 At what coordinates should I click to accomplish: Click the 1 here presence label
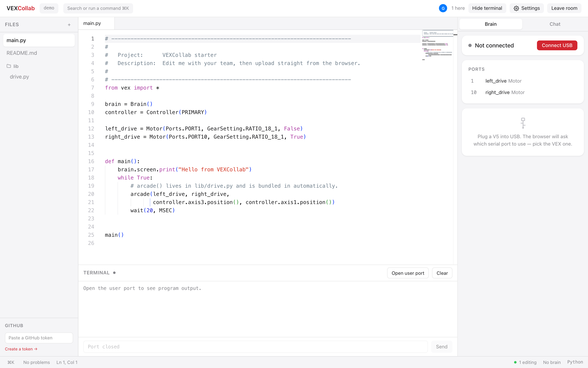[x=458, y=8]
